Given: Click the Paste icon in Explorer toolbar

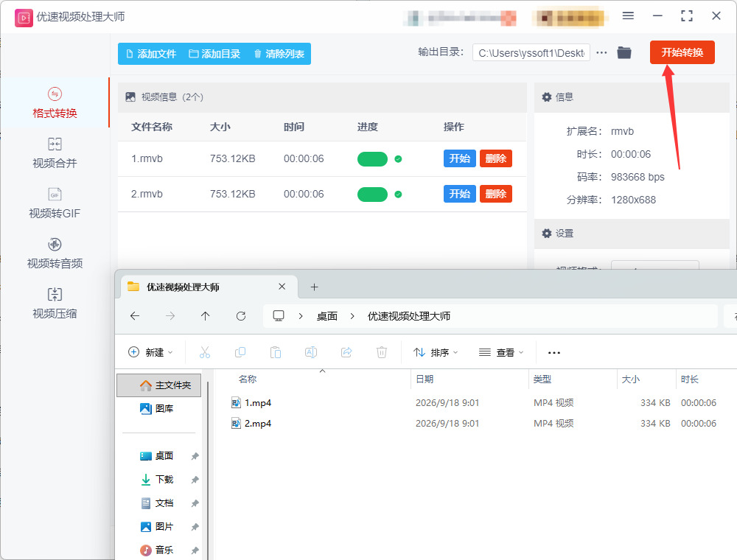Looking at the screenshot, I should tap(276, 352).
